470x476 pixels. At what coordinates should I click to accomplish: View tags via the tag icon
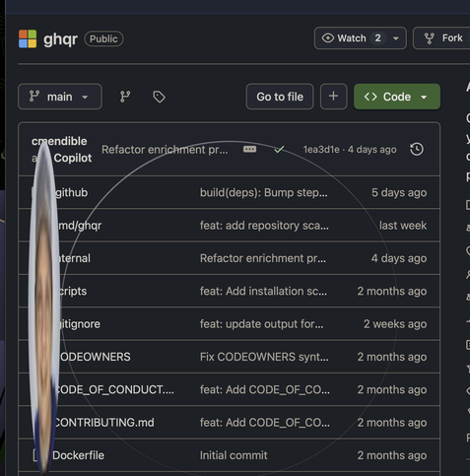click(x=160, y=97)
